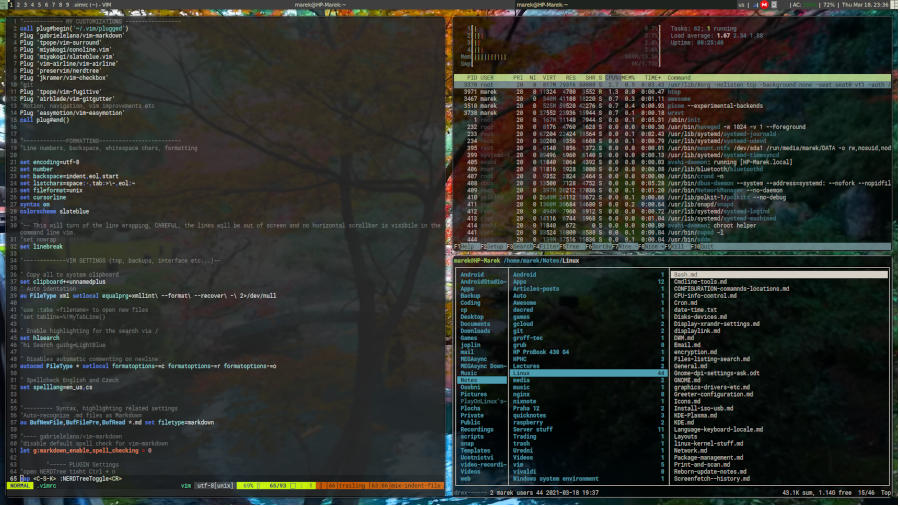Open the clipboard tray icon beside MEGA
The height and width of the screenshot is (507, 900).
click(774, 4)
